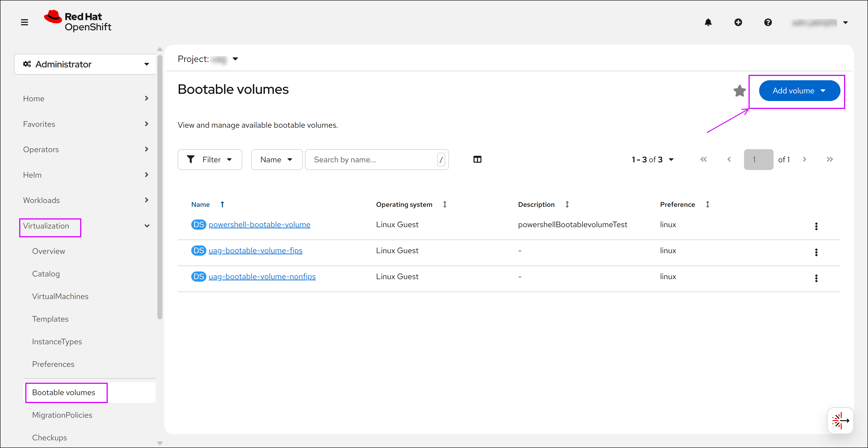Open the powershell-bootable-volume link
The height and width of the screenshot is (448, 868).
click(259, 225)
